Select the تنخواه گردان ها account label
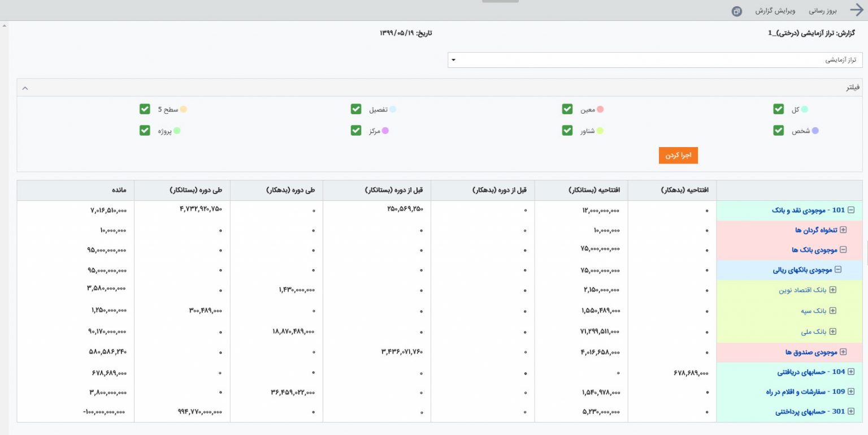The width and height of the screenshot is (868, 435). pyautogui.click(x=816, y=230)
